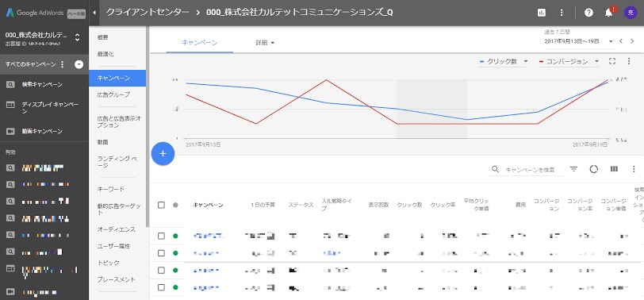Expand the 詳細 tab dropdown
The image size is (644, 300).
click(265, 43)
